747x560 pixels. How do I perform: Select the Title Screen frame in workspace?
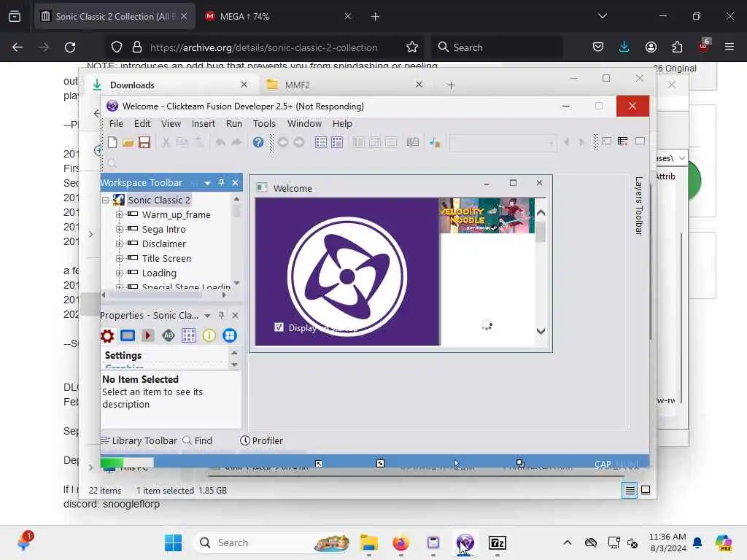[166, 259]
